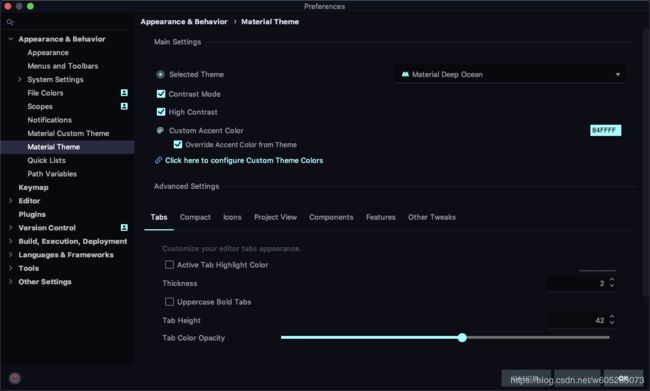Click configure Custom Theme Colors link
The height and width of the screenshot is (391, 650).
click(x=244, y=160)
